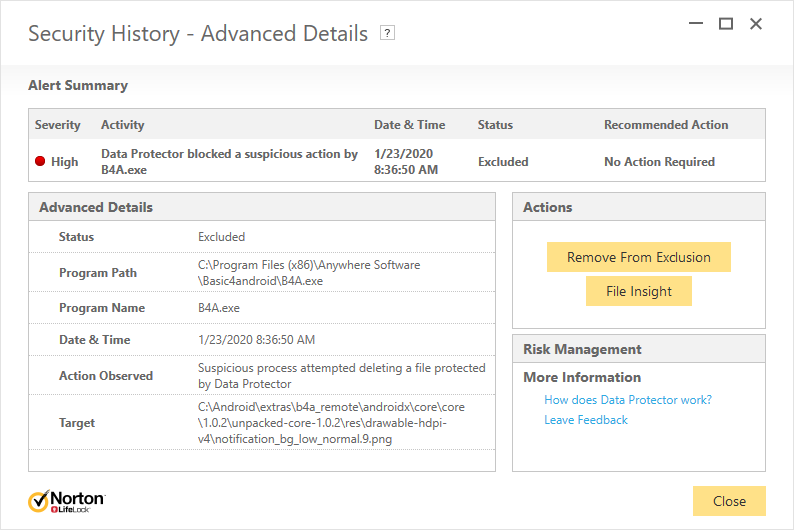Click the Excluded status in alert summary row
Viewport: 794px width, 530px height.
pyautogui.click(x=503, y=162)
